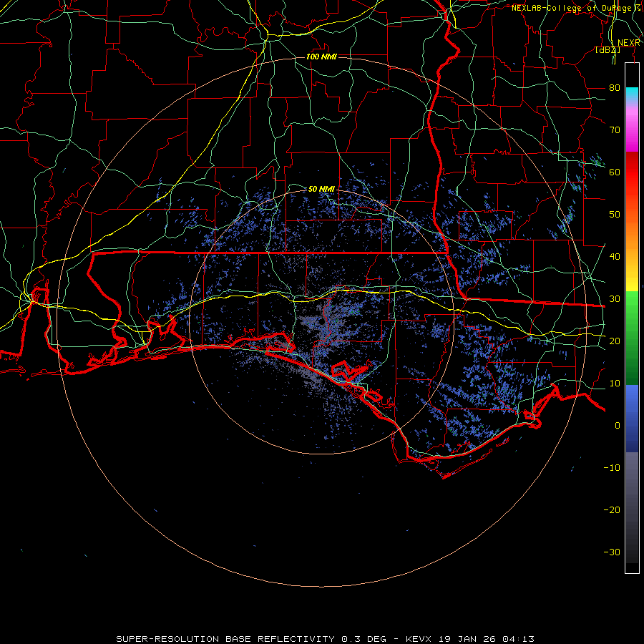
Task: Click the 70 value on the dBZ scale
Action: (x=615, y=130)
